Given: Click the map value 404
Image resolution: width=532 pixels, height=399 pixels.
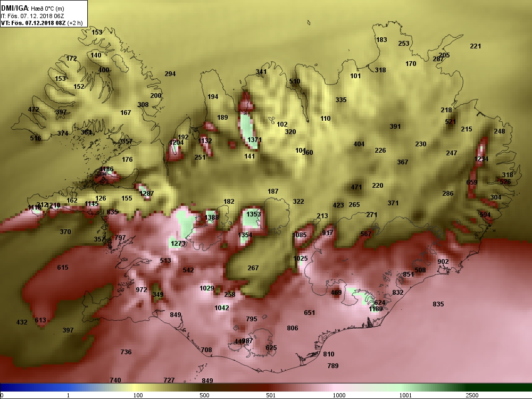Looking at the screenshot, I should pos(359,144).
